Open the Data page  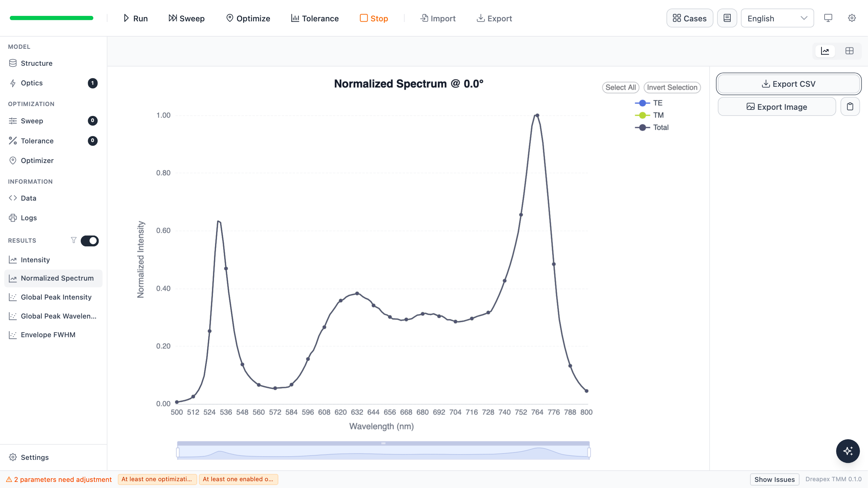coord(53,198)
